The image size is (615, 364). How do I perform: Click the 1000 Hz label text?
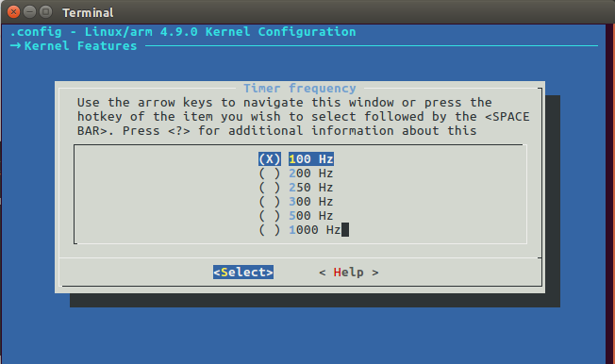click(x=314, y=229)
